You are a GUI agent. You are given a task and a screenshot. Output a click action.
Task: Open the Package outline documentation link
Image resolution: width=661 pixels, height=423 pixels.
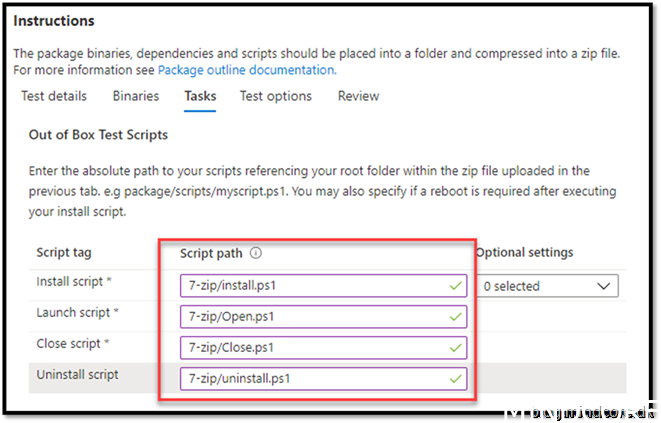click(246, 70)
